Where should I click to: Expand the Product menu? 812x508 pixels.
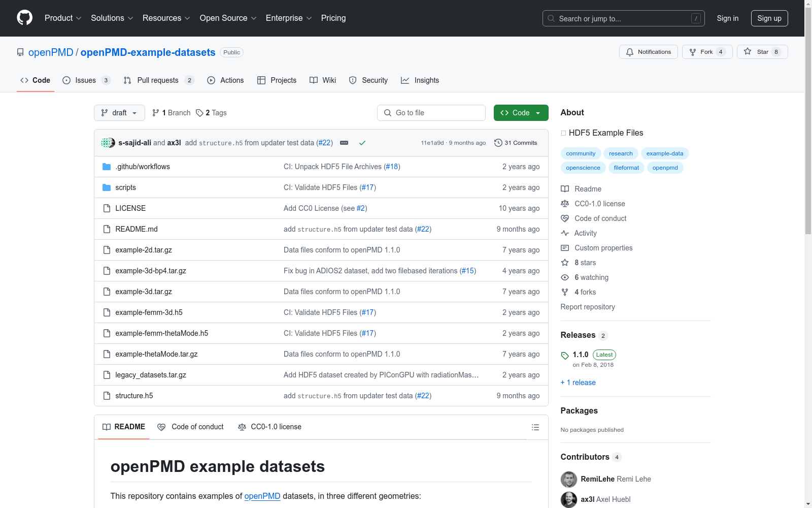(63, 18)
